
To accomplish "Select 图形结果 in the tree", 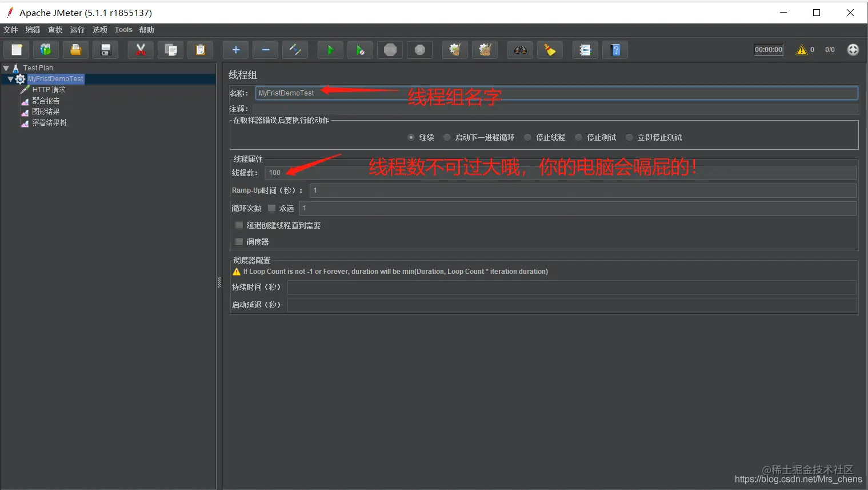I will [x=46, y=111].
